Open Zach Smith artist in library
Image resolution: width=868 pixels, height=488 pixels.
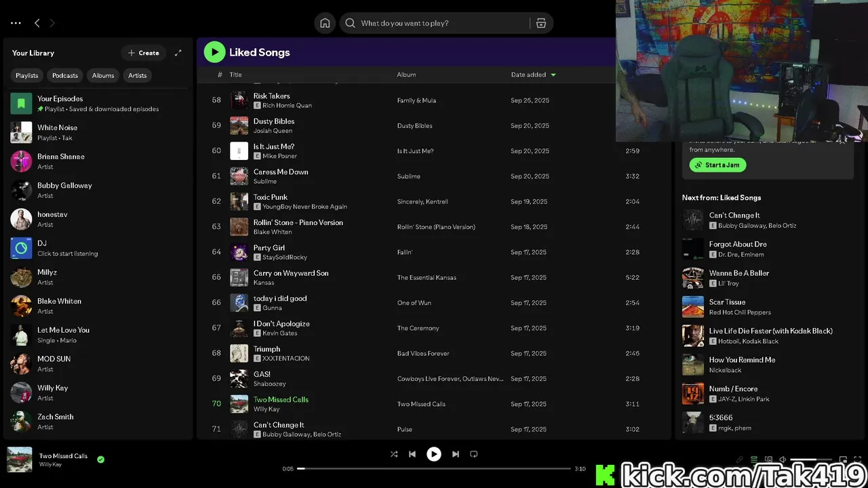(98, 422)
